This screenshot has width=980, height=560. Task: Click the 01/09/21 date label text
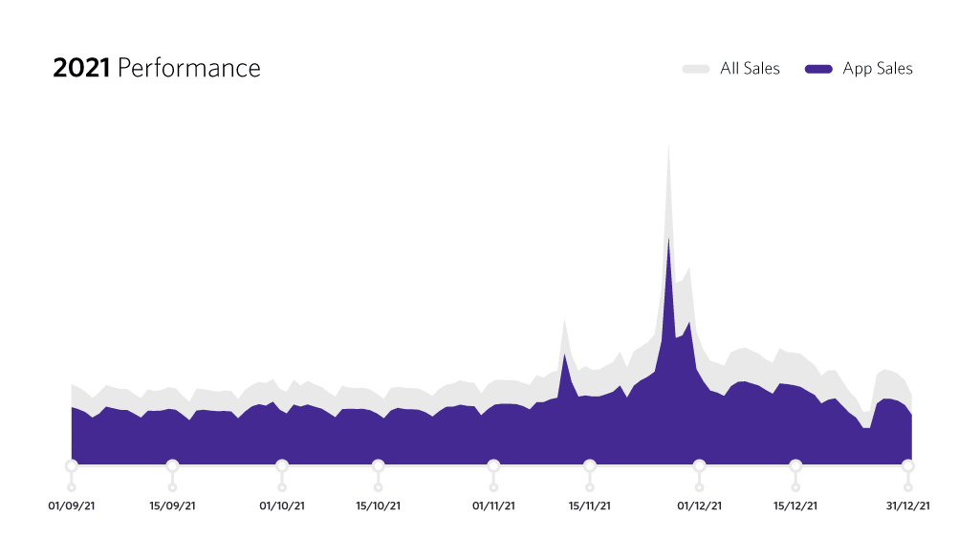(x=72, y=506)
